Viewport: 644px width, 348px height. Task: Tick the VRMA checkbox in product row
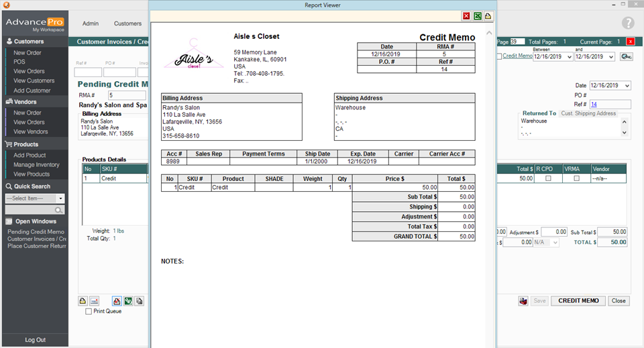[576, 179]
